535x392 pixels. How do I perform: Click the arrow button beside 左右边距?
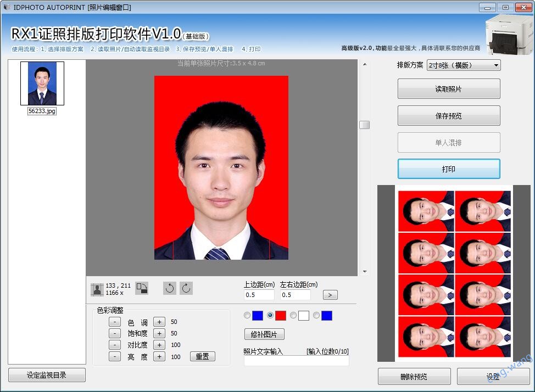(x=330, y=295)
